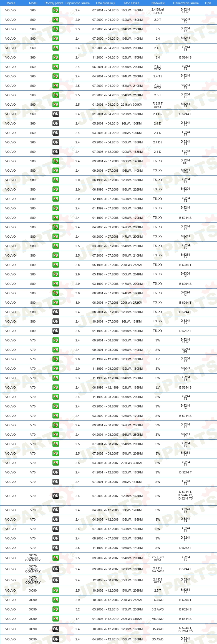217x644 pixels.
Task: Select engine capacity 4.4 cell
Action: (77, 619)
